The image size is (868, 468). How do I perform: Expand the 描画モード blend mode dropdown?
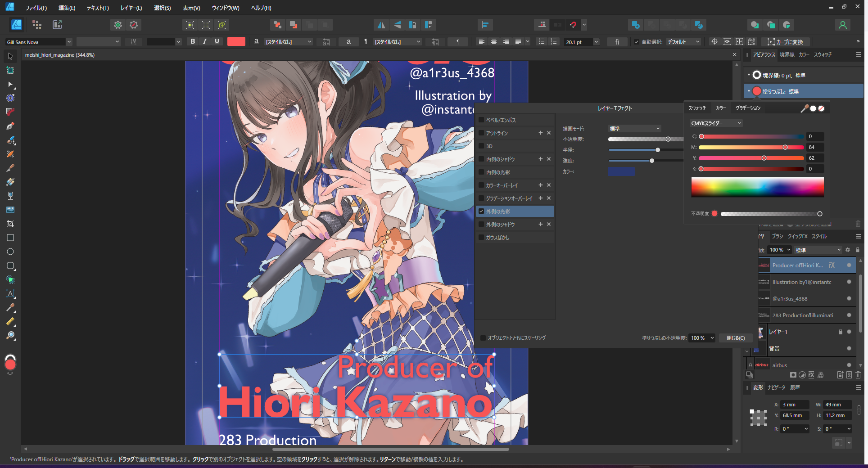(x=634, y=129)
